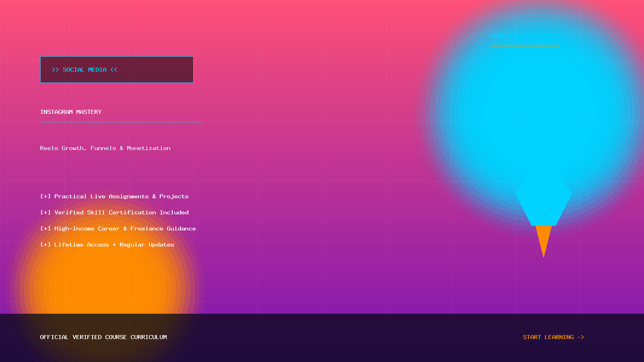Click 'Lifetime Access + Regular Updates' line
Viewport: 644px width, 362px height.
107,245
